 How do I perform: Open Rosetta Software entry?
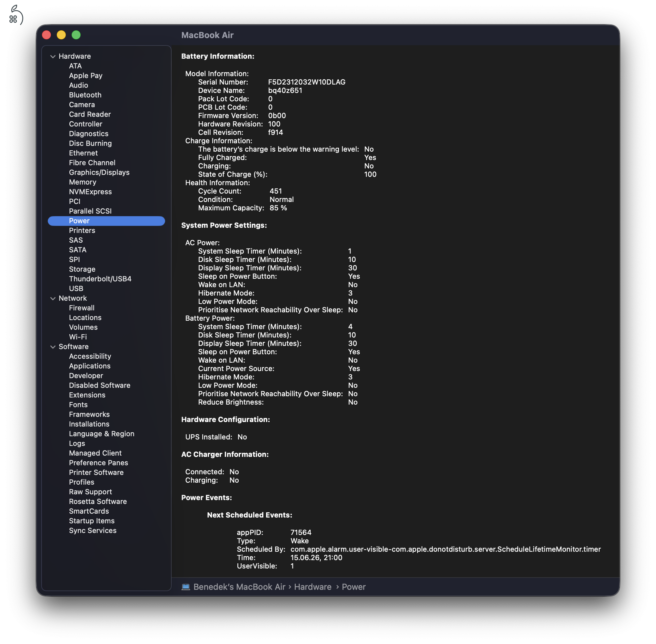point(98,502)
